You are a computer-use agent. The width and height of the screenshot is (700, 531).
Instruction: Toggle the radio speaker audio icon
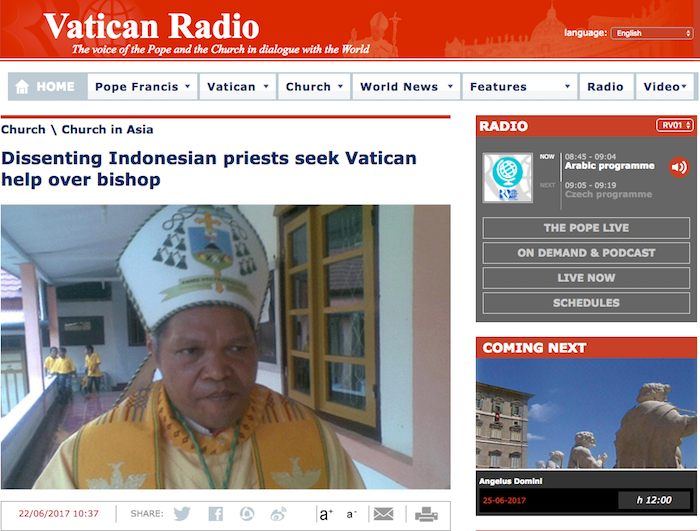(679, 167)
